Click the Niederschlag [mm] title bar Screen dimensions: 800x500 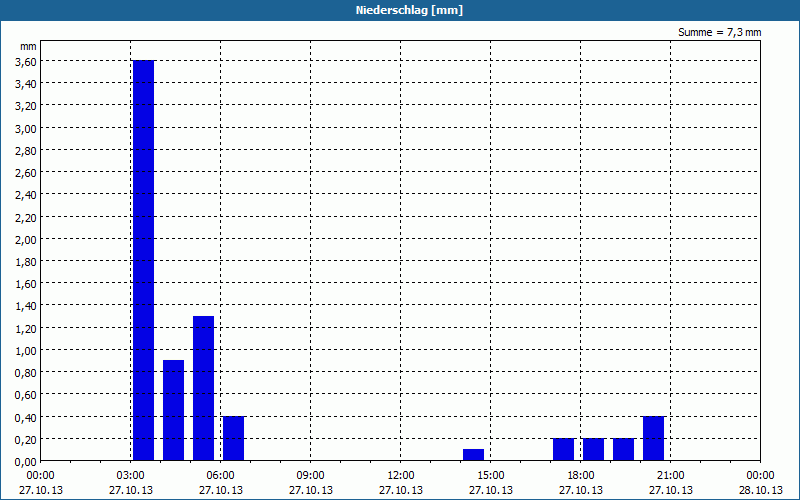click(x=400, y=10)
